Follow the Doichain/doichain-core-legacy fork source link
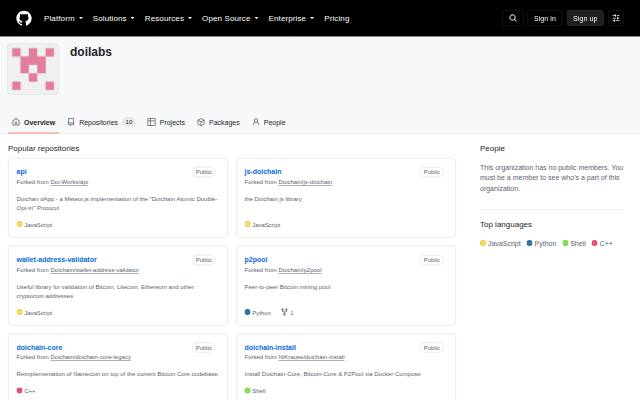640x400 pixels. tap(91, 357)
